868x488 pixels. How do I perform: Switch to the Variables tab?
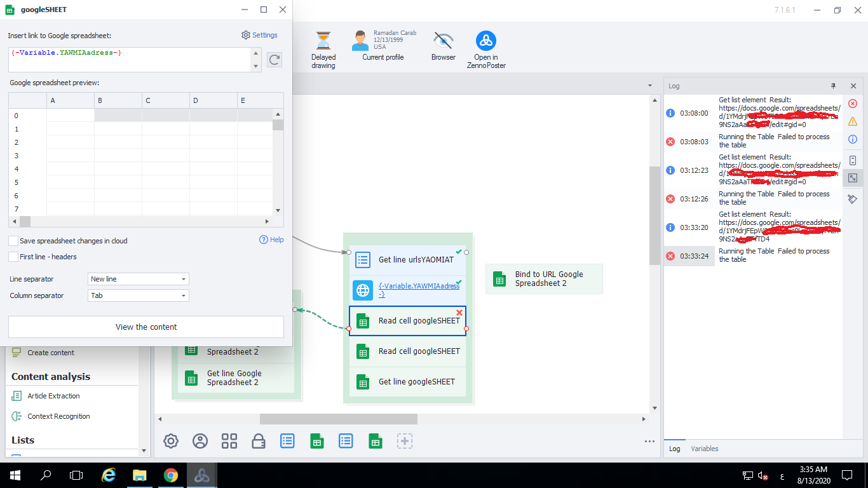[x=704, y=449]
